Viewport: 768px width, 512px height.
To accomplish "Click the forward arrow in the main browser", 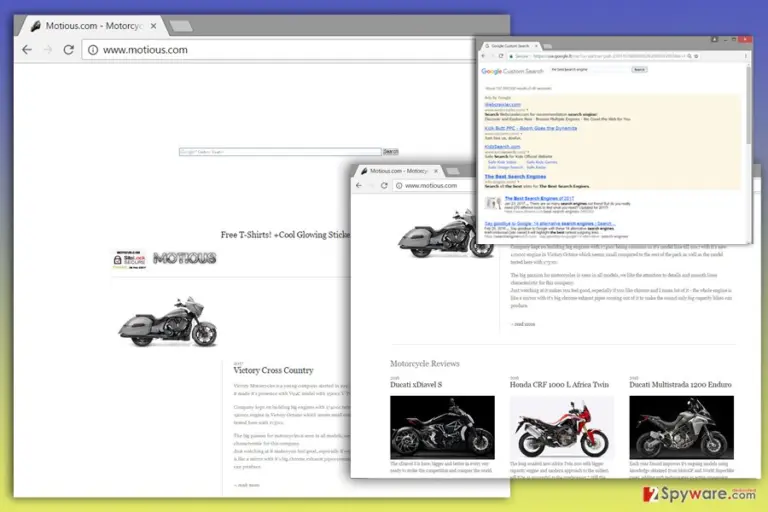I will [x=48, y=49].
